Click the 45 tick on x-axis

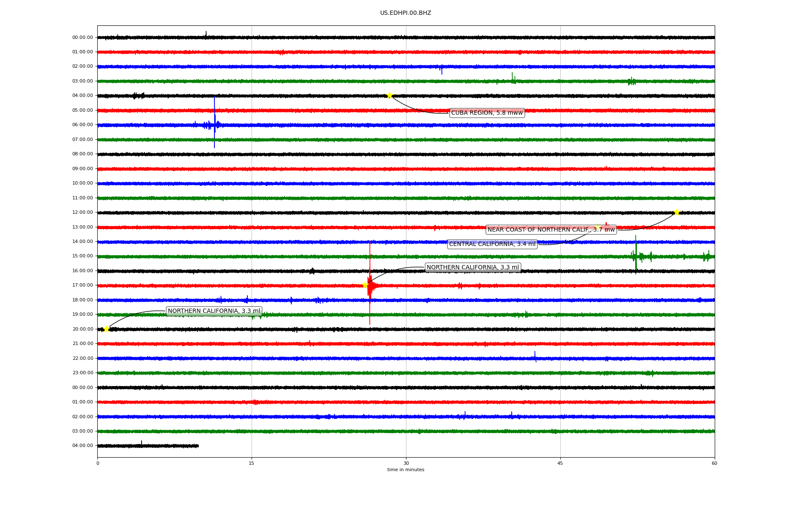click(x=560, y=463)
